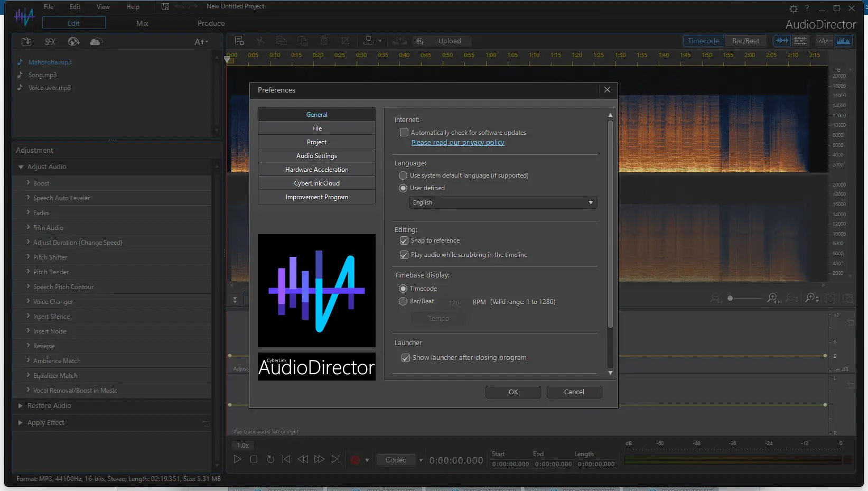Click the Stop playback icon
The image size is (868, 491).
(x=254, y=459)
